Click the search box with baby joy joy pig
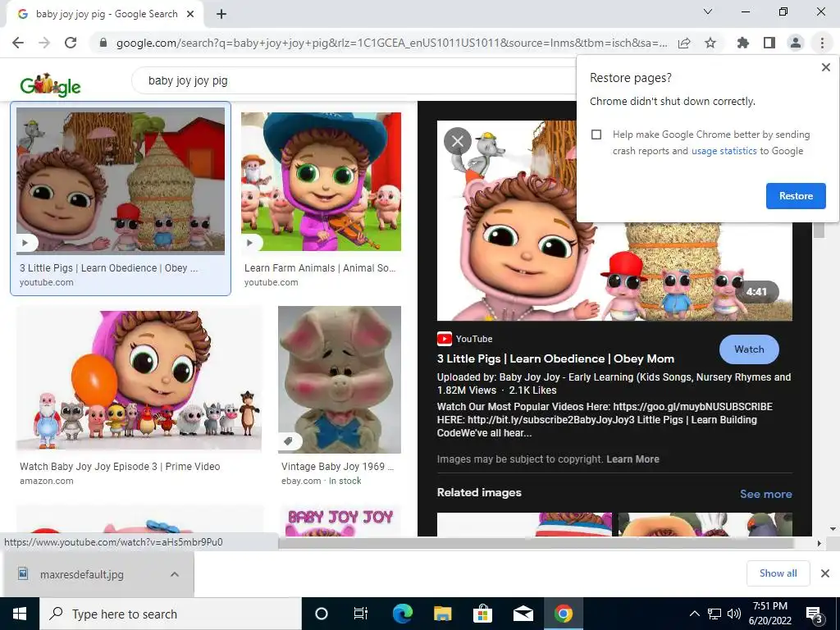 point(354,81)
